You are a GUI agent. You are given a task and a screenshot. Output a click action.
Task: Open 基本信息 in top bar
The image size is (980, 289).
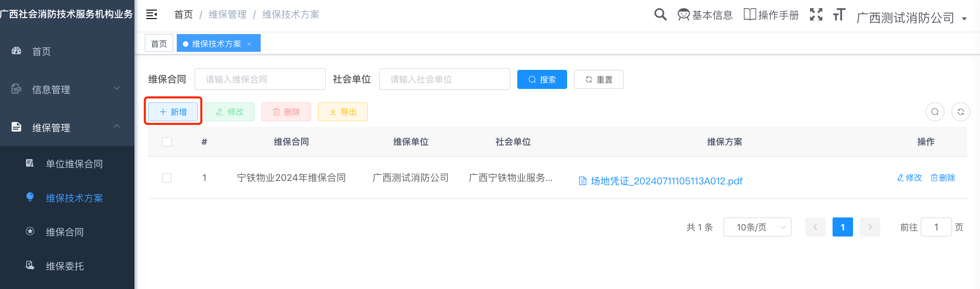(x=705, y=15)
